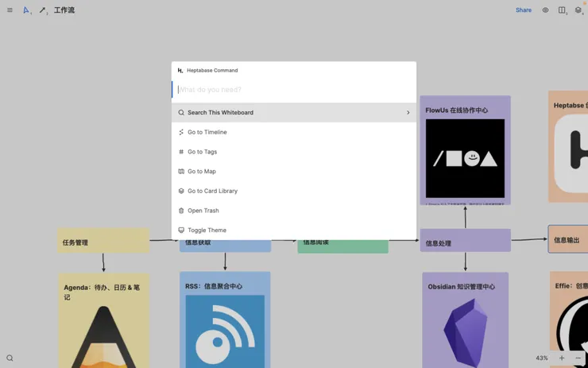
Task: Choose Open Trash command
Action: tap(294, 211)
